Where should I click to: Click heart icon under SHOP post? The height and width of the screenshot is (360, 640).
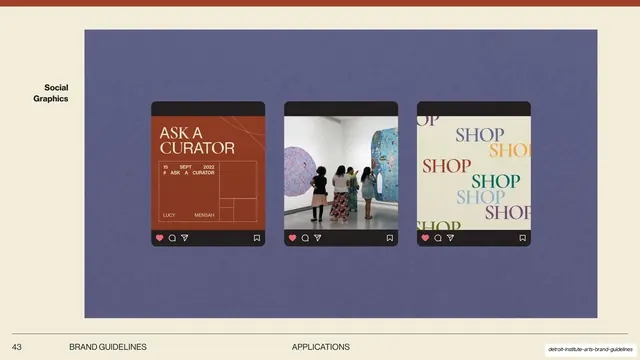pyautogui.click(x=425, y=238)
